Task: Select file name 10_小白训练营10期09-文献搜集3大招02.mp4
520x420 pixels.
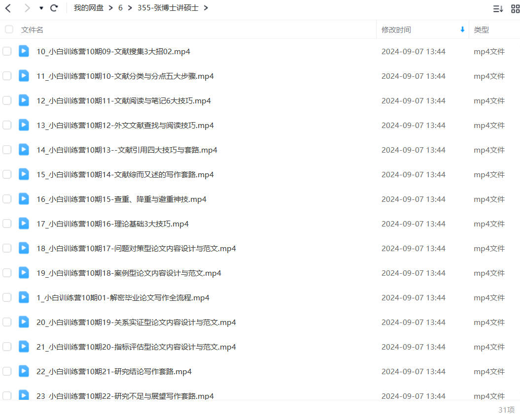Action: click(113, 52)
